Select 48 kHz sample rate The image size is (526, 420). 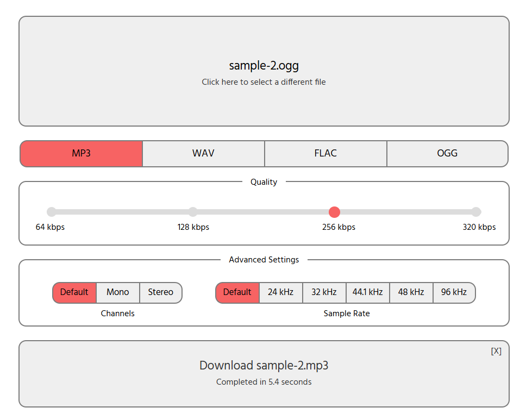click(x=411, y=292)
